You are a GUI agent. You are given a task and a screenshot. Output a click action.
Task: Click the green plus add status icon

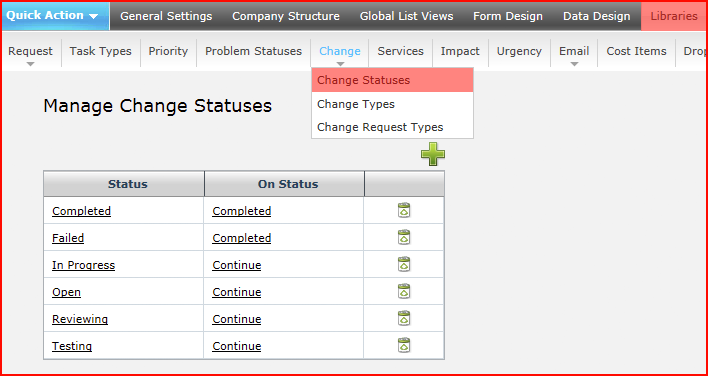pyautogui.click(x=433, y=154)
